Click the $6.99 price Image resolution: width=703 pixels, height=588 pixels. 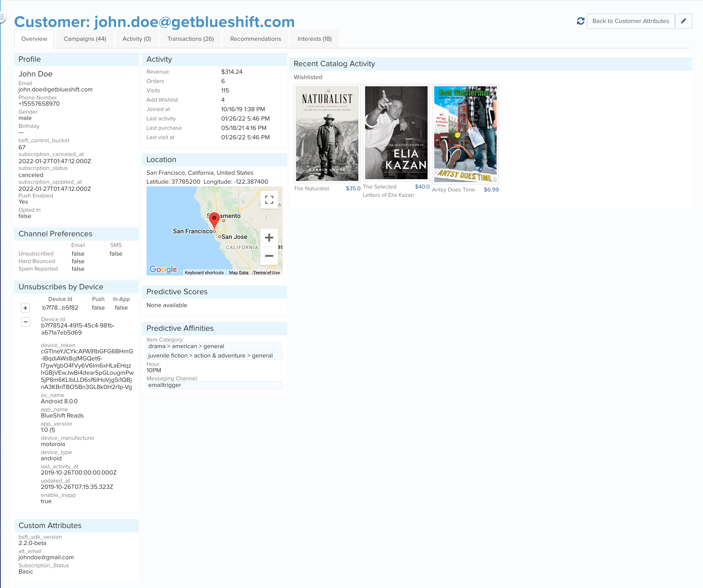click(x=491, y=190)
